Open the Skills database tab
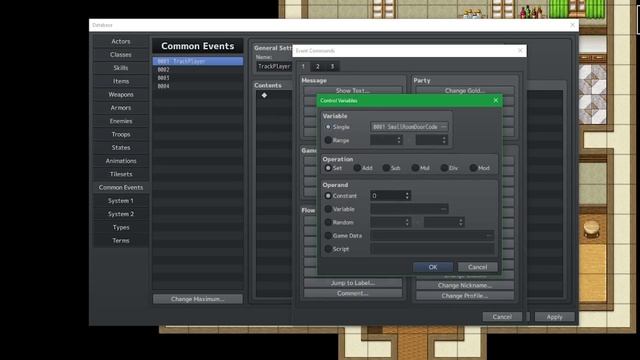Screen dimensions: 640x360 tap(121, 68)
